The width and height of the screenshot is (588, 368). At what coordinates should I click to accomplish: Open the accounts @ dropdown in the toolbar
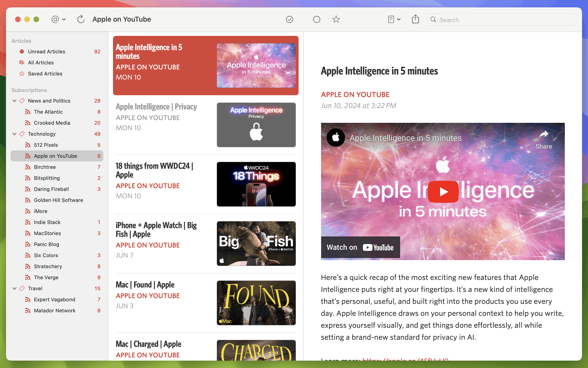pos(58,19)
